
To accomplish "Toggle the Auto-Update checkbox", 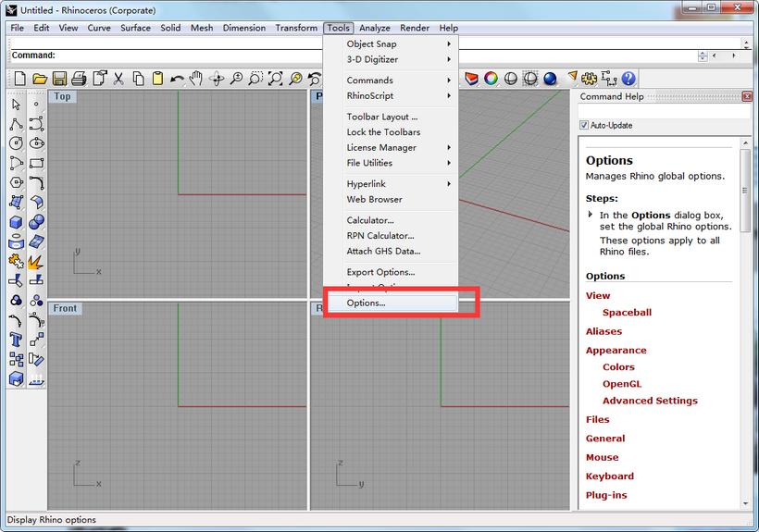I will (x=584, y=125).
